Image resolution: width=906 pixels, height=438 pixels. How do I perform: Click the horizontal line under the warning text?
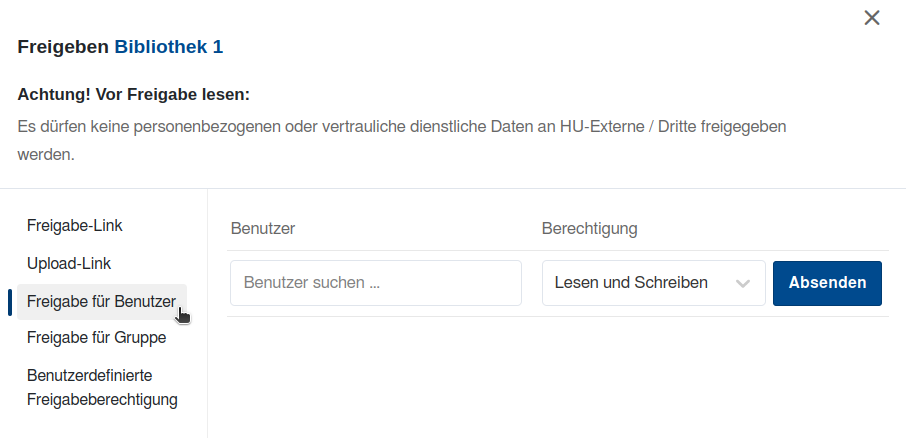coord(453,188)
